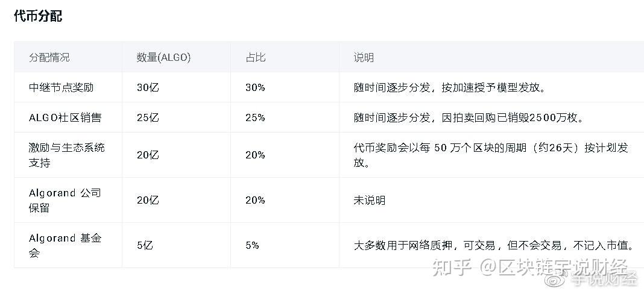Select the 分配情况 column header

[x=49, y=57]
